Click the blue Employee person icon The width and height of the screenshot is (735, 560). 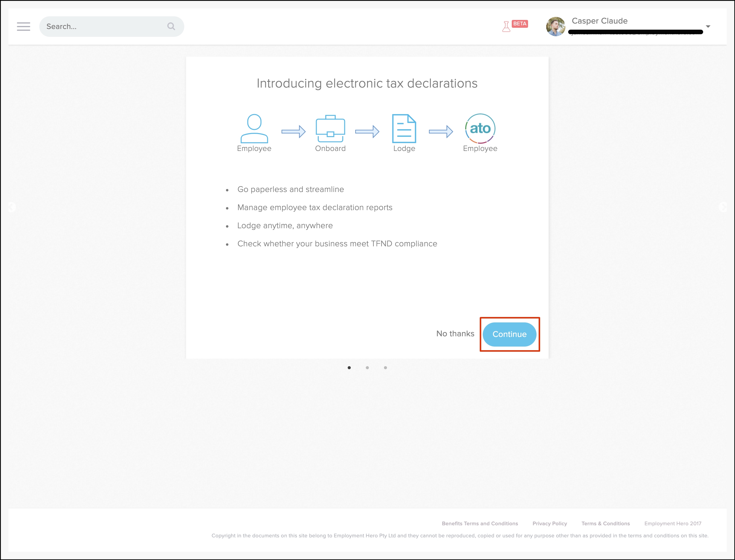(254, 128)
